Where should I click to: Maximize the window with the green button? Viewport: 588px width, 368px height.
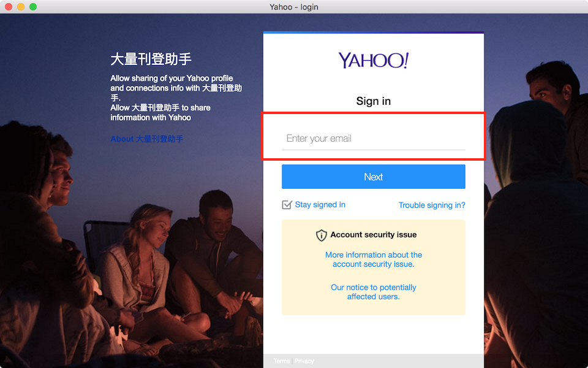(x=33, y=7)
